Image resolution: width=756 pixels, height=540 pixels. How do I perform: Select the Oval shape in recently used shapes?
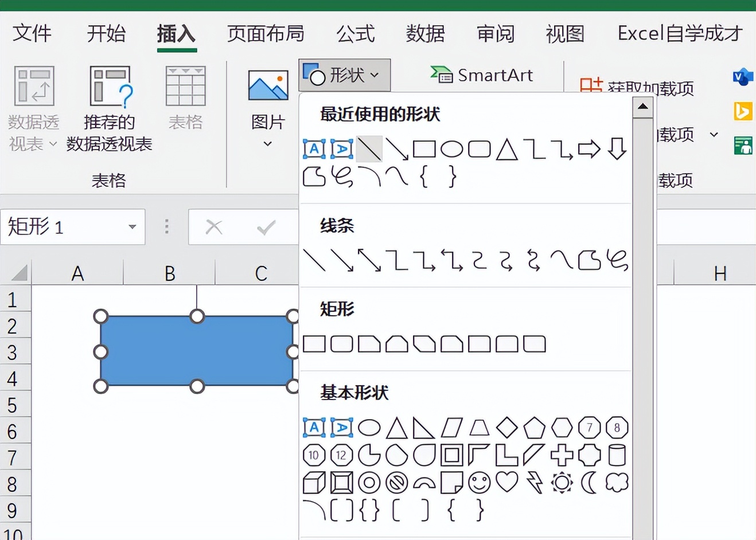coord(451,148)
